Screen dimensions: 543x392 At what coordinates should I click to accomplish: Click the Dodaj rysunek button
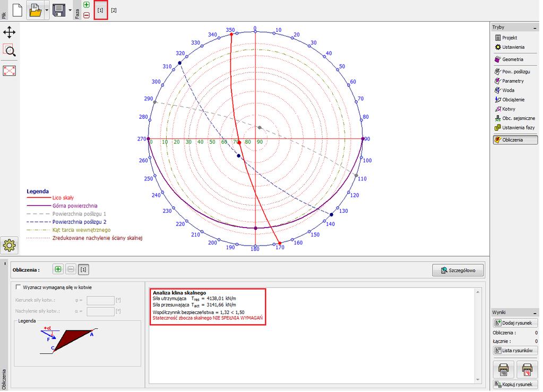(515, 323)
